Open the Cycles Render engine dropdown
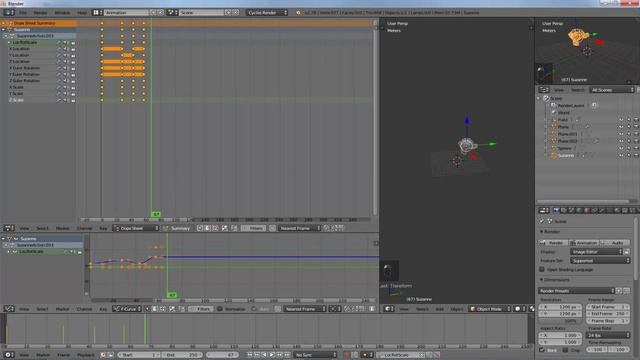Screen dimensions: 640x360 pos(267,13)
